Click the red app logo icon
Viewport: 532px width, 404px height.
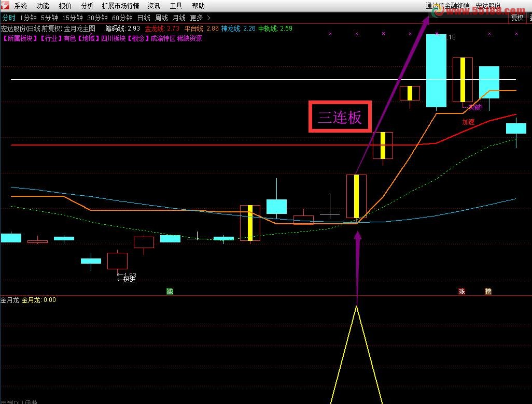pos(5,6)
